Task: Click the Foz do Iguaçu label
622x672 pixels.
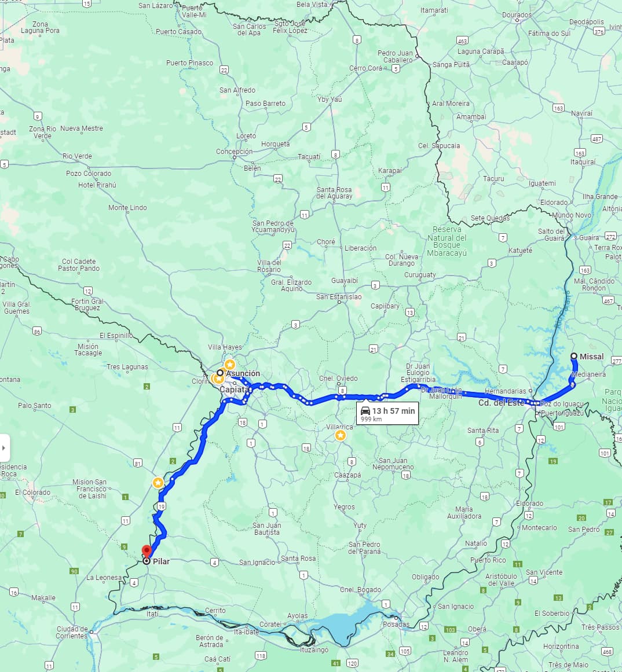Action: click(x=562, y=403)
